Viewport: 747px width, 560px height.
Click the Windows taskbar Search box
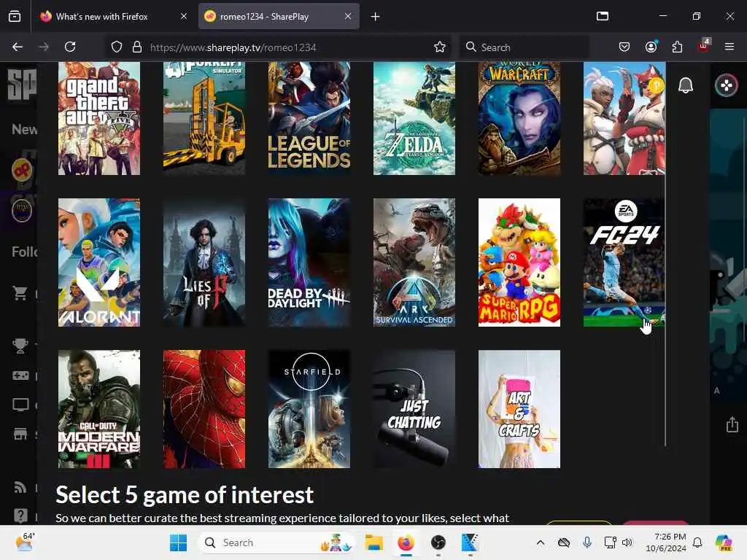[x=276, y=542]
